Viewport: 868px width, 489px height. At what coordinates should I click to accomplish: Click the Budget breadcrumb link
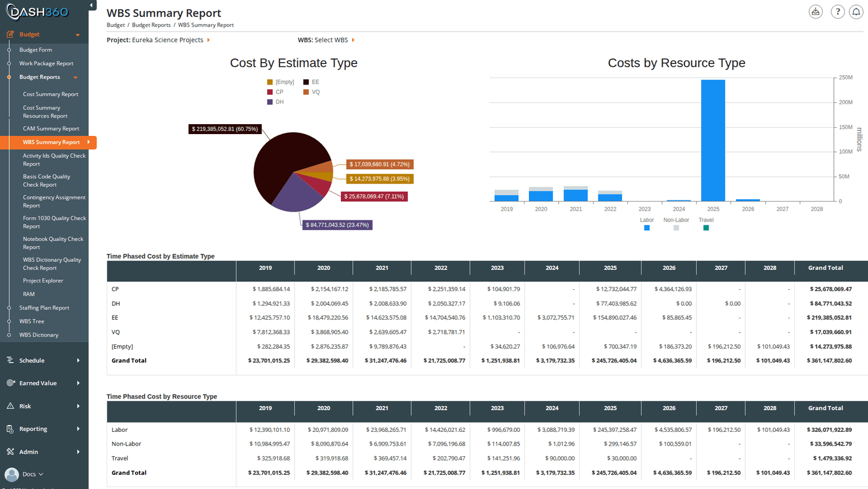coord(115,25)
